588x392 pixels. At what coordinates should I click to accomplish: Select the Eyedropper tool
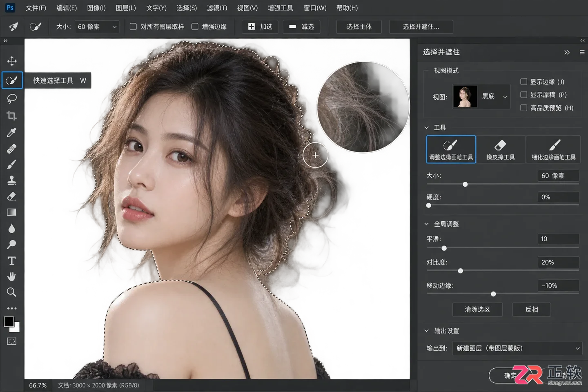coord(12,132)
